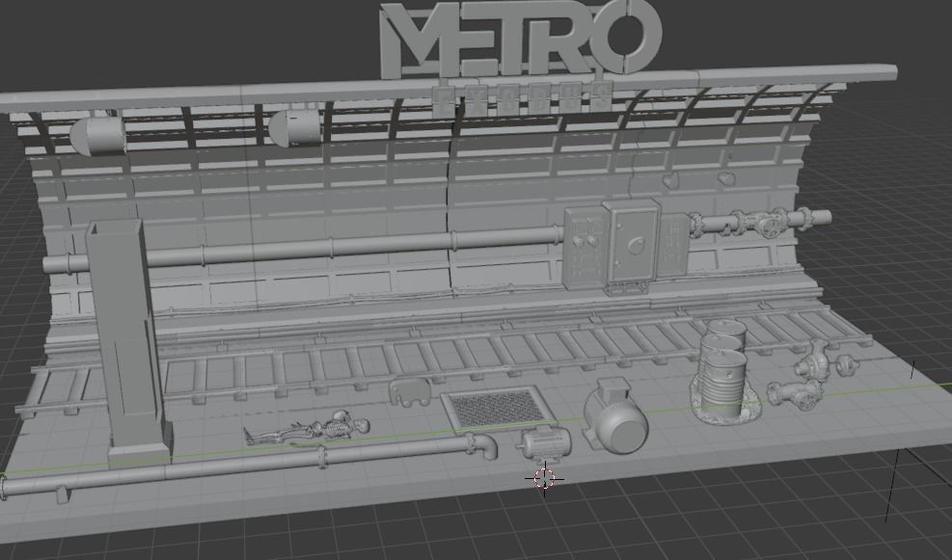Select the wall panel with two knobs

(x=585, y=248)
